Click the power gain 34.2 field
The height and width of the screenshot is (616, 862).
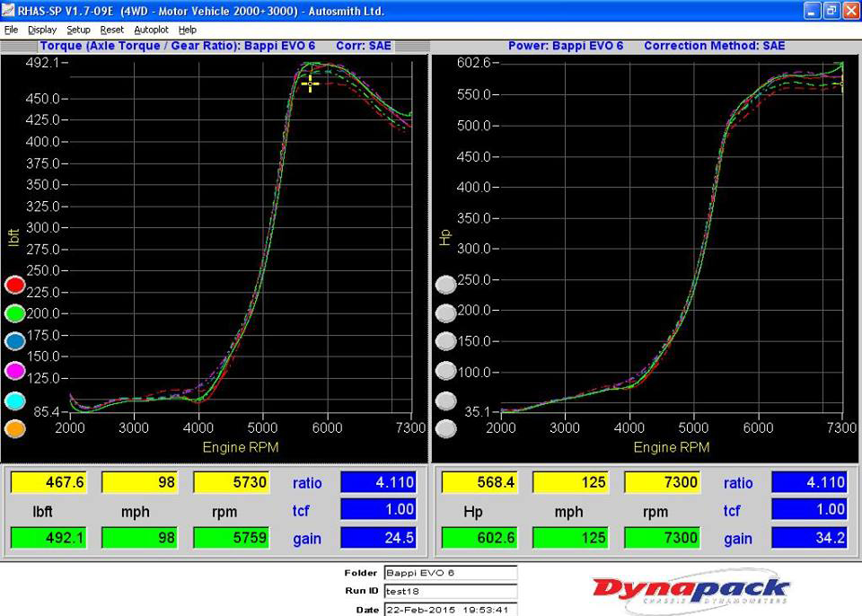(809, 537)
